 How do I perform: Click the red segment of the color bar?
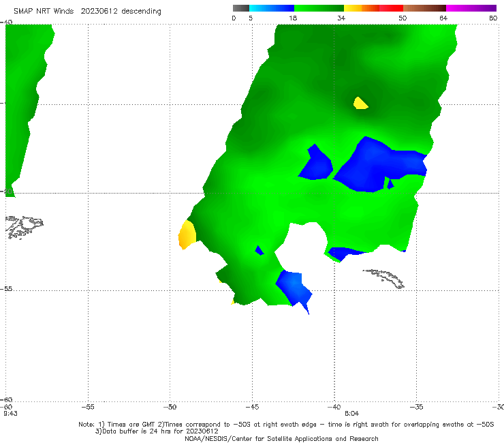coord(391,8)
